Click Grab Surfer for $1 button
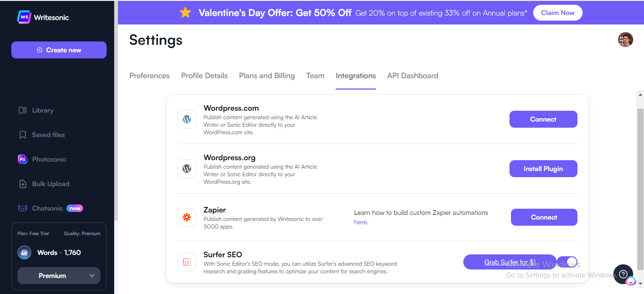 tap(510, 262)
